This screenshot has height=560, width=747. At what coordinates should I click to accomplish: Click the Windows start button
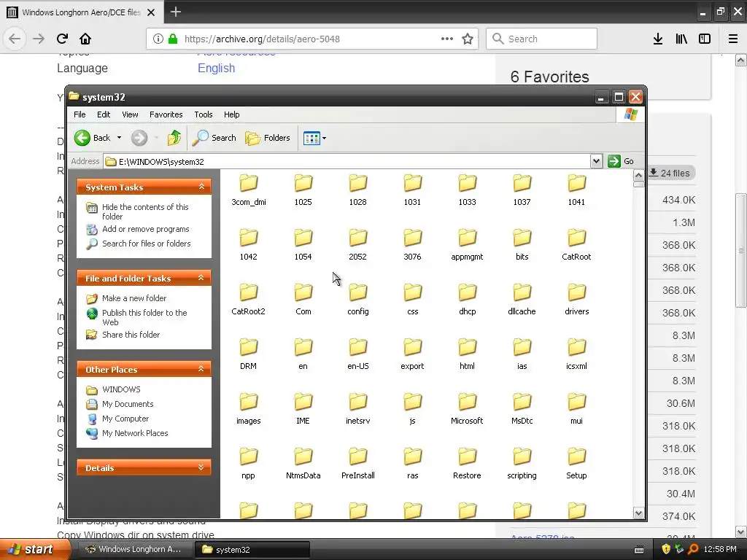pos(34,549)
